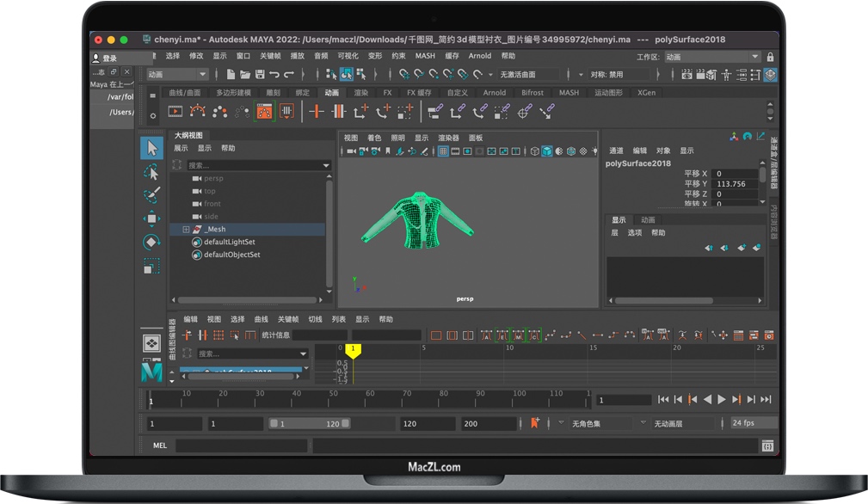Image resolution: width=868 pixels, height=504 pixels.
Task: Open the script editor icon
Action: pyautogui.click(x=767, y=446)
